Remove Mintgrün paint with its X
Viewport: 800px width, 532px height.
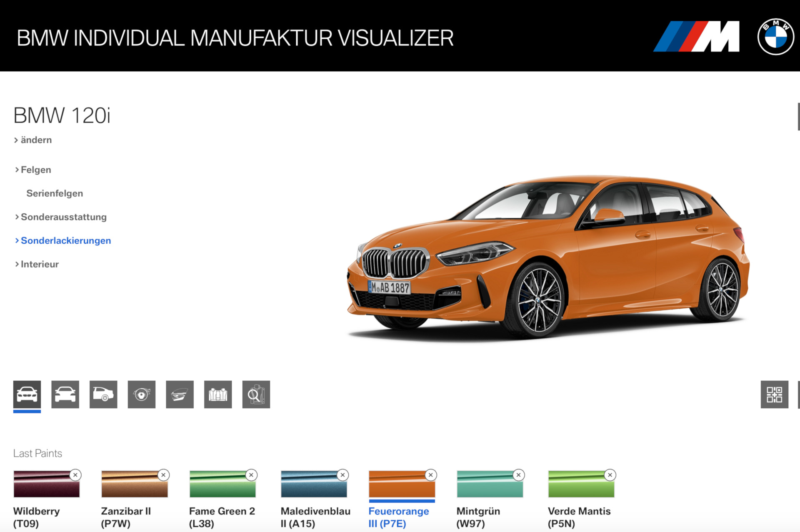[519, 475]
